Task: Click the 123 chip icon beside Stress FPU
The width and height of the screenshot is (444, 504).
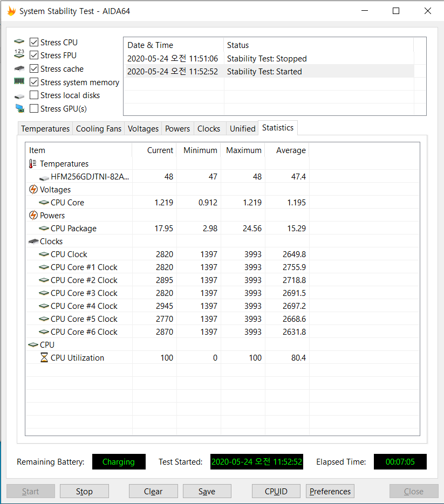Action: (19, 54)
